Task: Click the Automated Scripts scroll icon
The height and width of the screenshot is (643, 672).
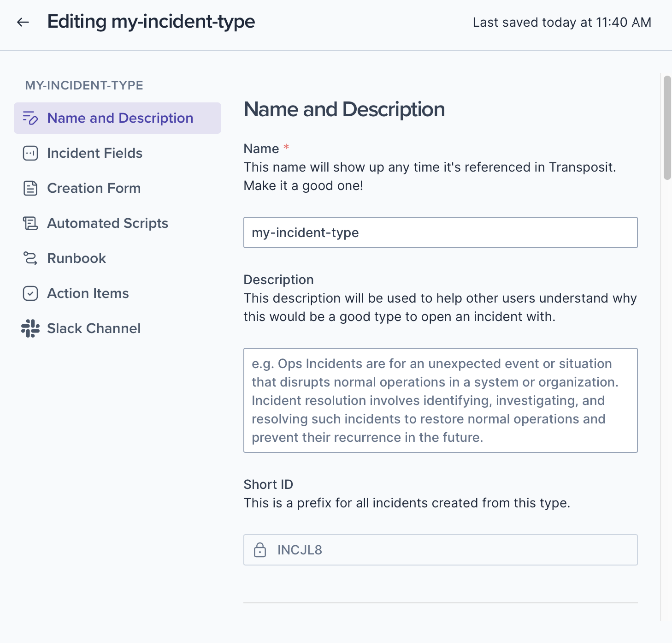Action: tap(30, 223)
